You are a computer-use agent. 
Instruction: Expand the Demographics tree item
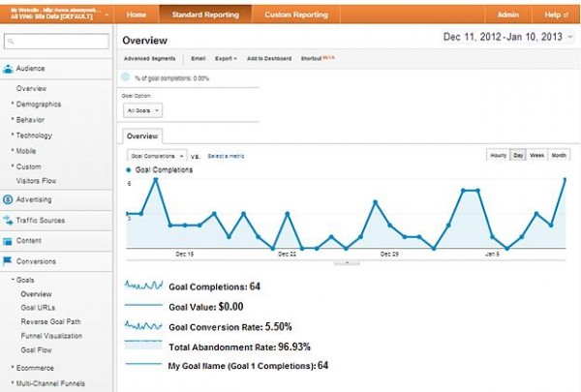[38, 103]
